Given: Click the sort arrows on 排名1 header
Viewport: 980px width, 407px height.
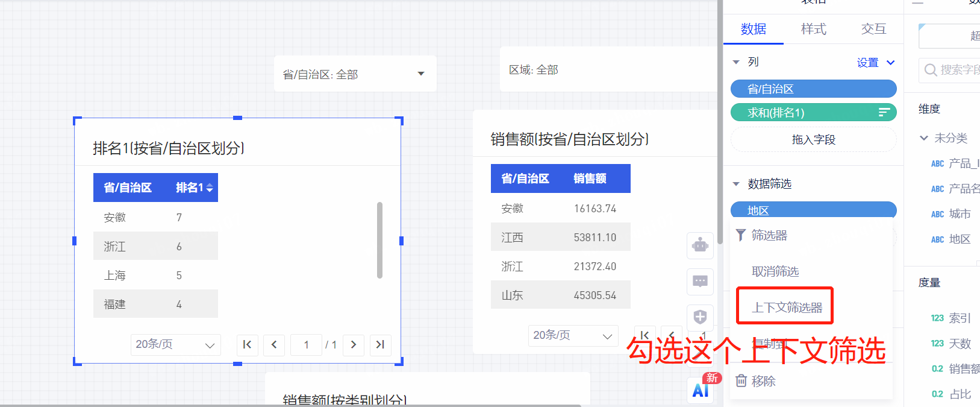Looking at the screenshot, I should [210, 188].
